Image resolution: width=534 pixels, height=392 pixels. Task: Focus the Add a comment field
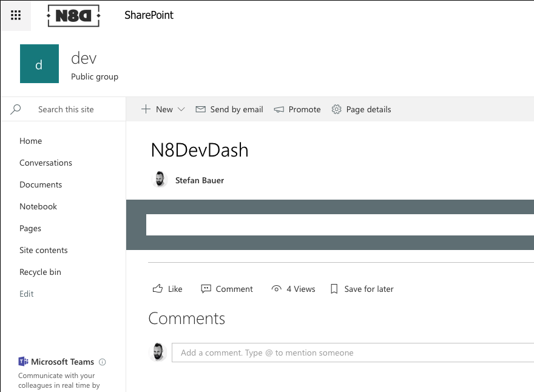(x=353, y=353)
